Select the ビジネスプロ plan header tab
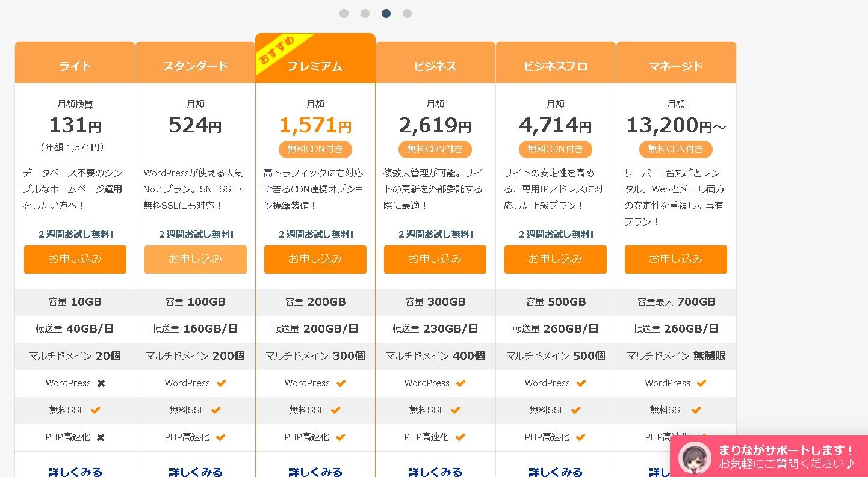This screenshot has height=477, width=868. click(555, 66)
